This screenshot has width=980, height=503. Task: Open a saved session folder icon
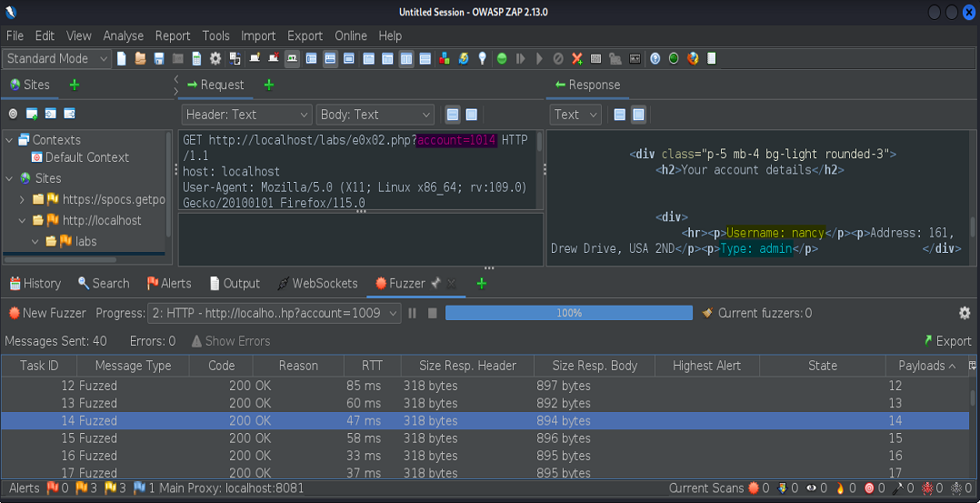click(x=141, y=59)
